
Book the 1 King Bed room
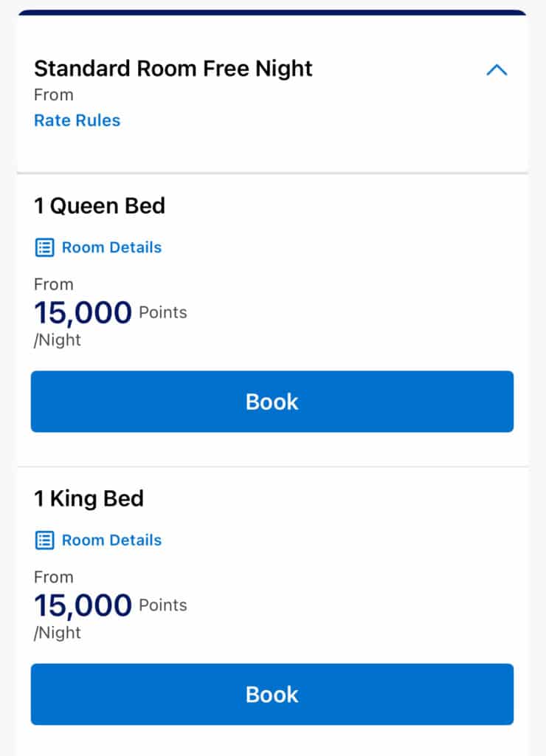[272, 694]
